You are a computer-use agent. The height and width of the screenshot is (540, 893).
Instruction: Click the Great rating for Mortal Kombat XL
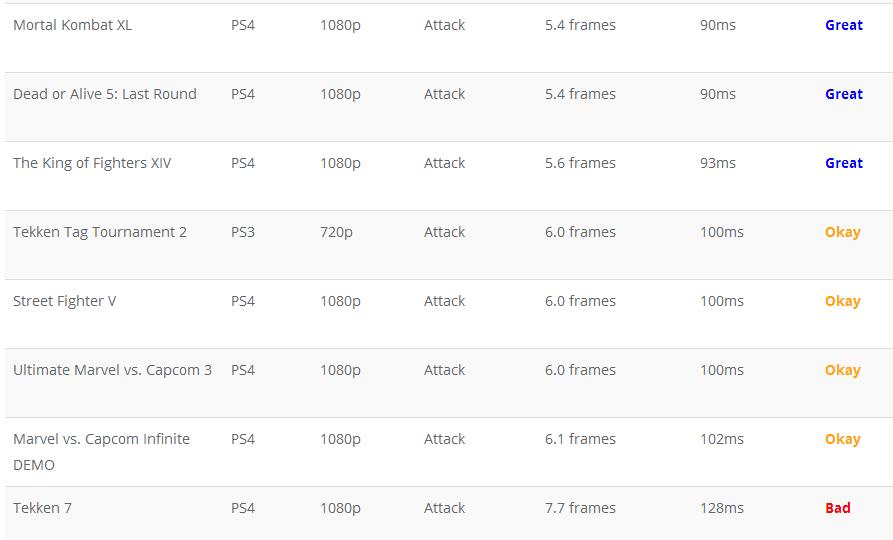[x=843, y=25]
